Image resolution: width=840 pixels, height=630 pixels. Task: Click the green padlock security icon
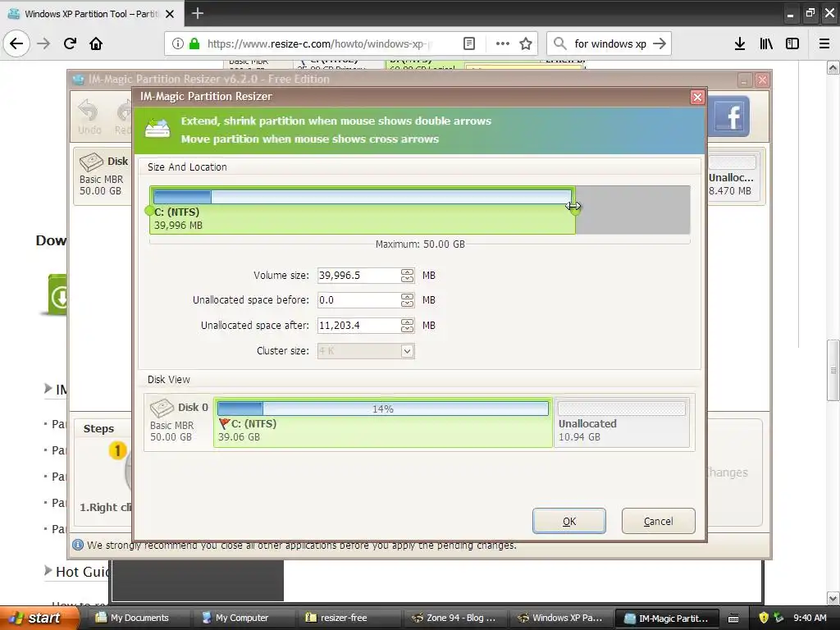[194, 43]
